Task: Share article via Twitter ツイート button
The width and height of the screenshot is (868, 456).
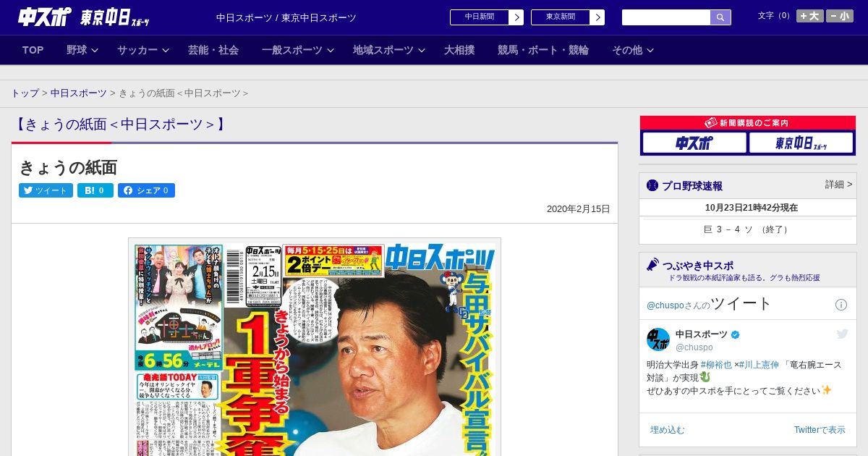Action: 46,190
